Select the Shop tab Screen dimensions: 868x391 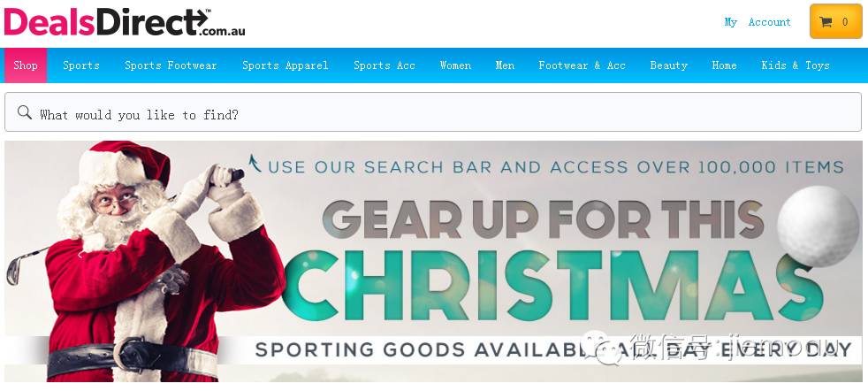point(26,65)
